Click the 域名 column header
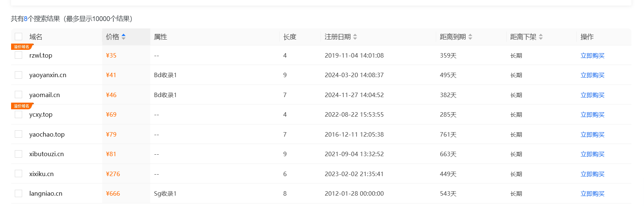The width and height of the screenshot is (644, 206). pos(36,37)
